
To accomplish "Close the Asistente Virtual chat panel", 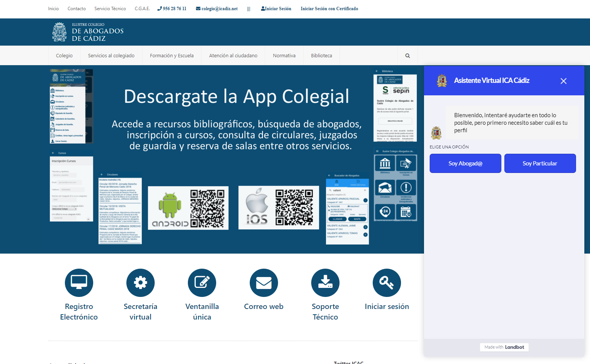I will (563, 81).
